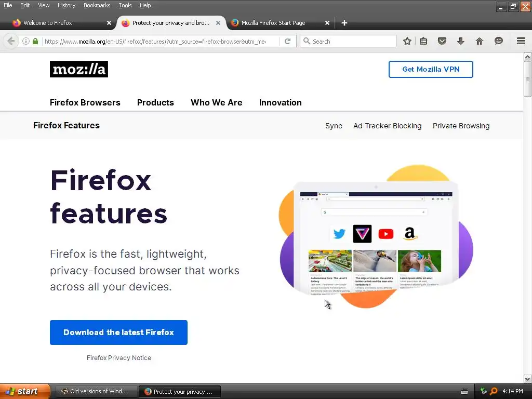The height and width of the screenshot is (399, 532).
Task: Open site information via the info icon
Action: tap(26, 42)
